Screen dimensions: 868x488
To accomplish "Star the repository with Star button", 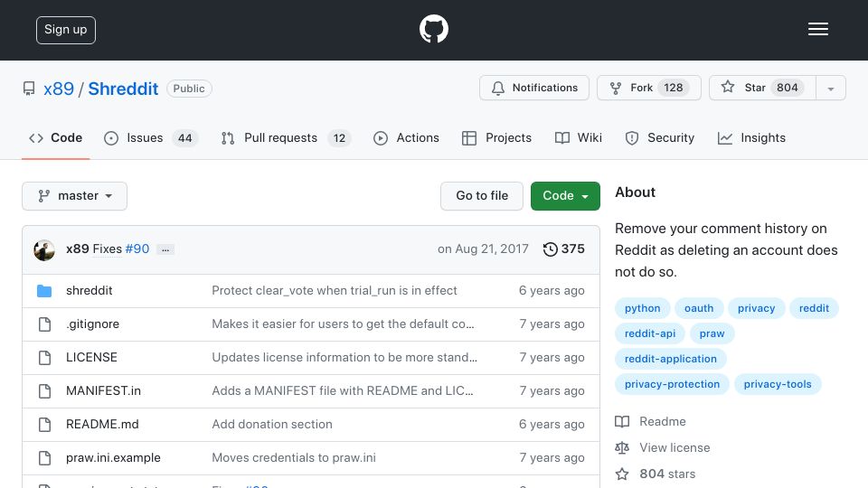I will [x=762, y=88].
